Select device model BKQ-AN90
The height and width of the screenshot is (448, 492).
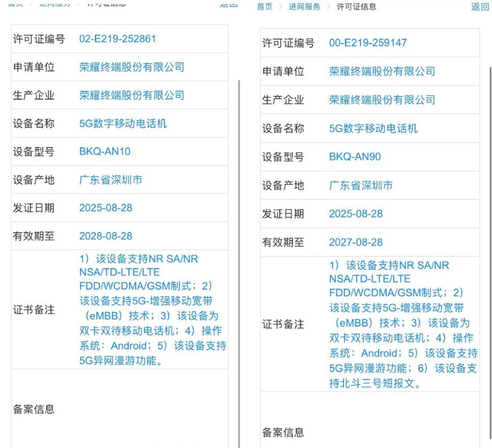pyautogui.click(x=355, y=157)
